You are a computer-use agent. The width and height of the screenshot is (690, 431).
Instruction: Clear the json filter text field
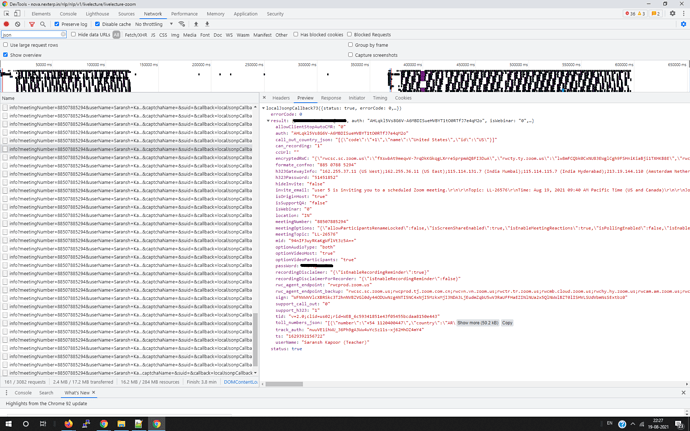click(63, 34)
